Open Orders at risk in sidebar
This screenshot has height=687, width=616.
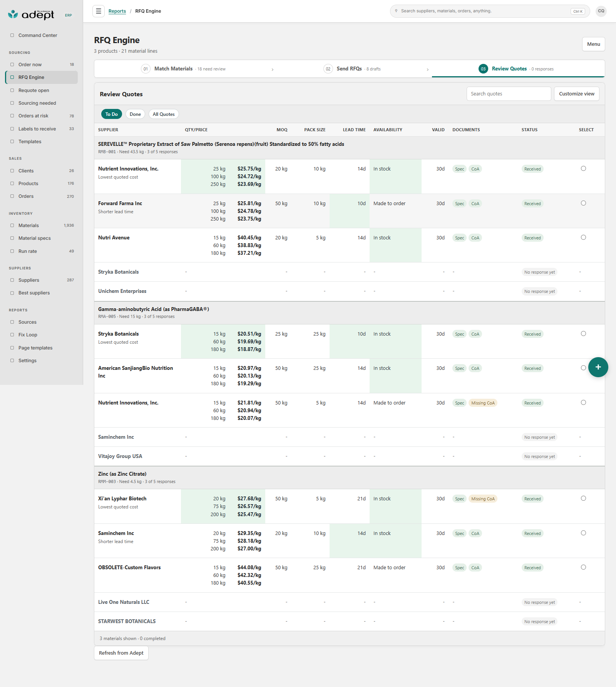point(42,116)
